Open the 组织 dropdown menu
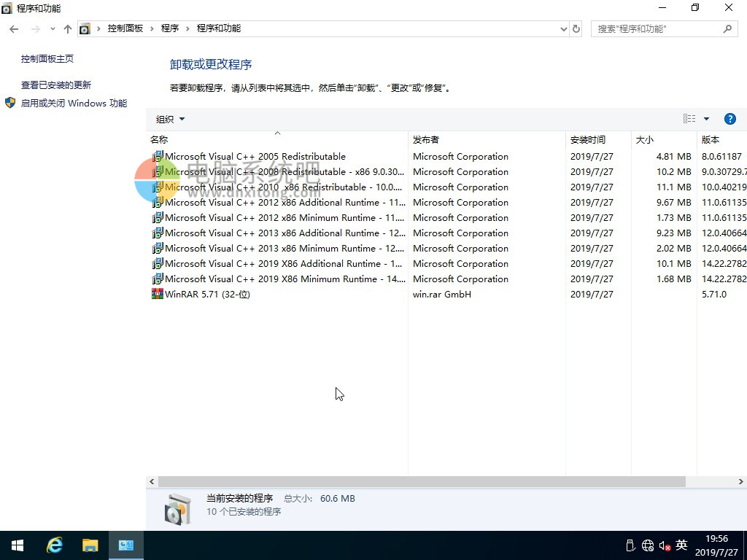The width and height of the screenshot is (747, 560). click(170, 119)
